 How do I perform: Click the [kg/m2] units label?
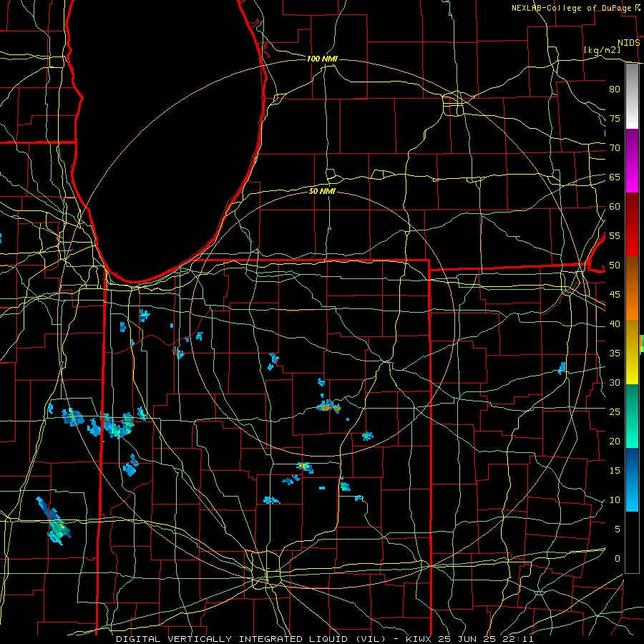(x=602, y=50)
